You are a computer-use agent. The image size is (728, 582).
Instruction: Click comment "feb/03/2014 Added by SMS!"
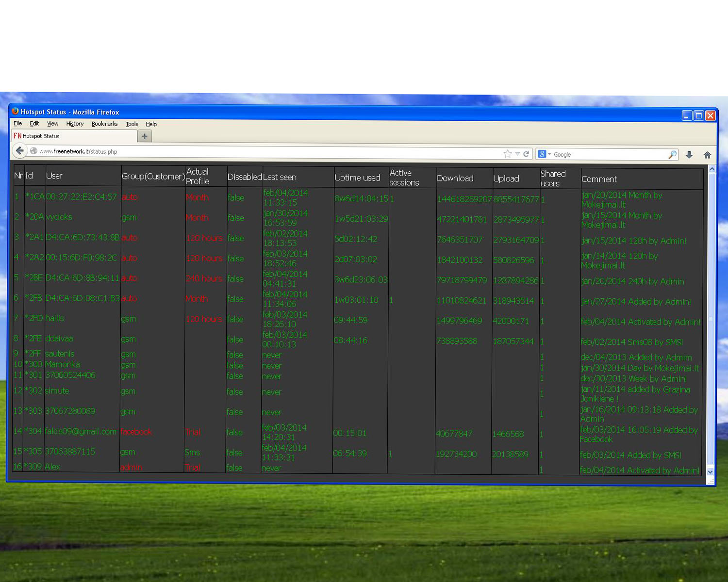[x=631, y=455]
